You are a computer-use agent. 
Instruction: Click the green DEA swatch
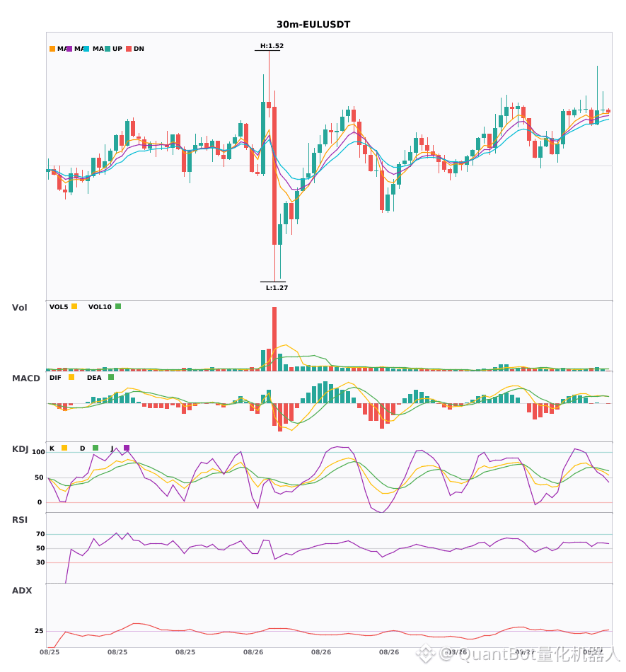click(x=111, y=377)
